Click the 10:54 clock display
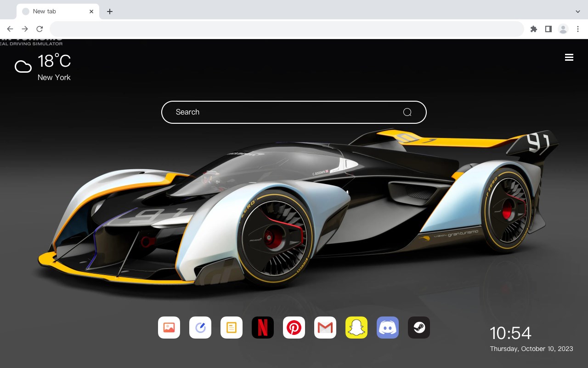Image resolution: width=588 pixels, height=368 pixels. [x=510, y=333]
